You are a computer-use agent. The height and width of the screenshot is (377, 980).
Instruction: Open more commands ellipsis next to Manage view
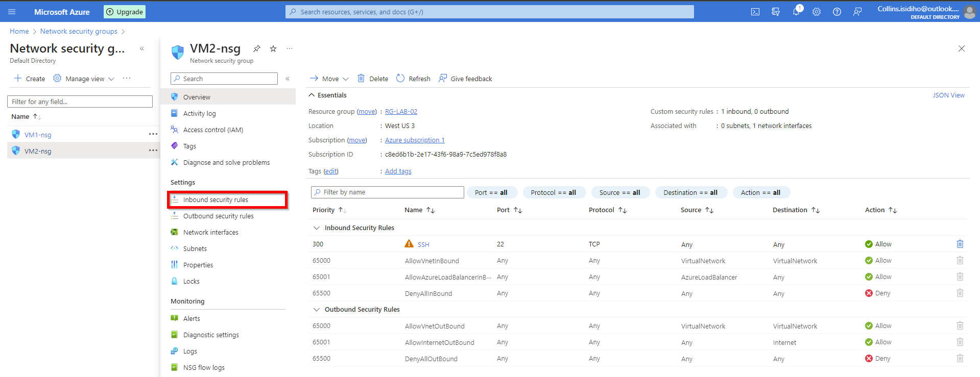click(127, 78)
